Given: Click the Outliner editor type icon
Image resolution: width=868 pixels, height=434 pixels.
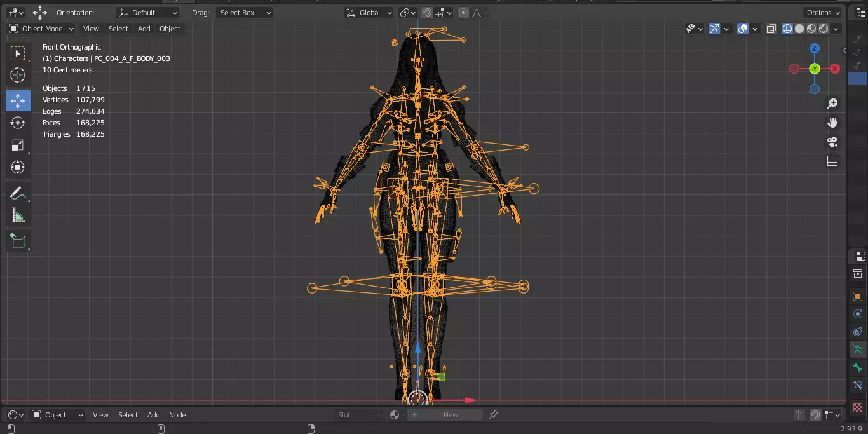Looking at the screenshot, I should click(x=860, y=13).
